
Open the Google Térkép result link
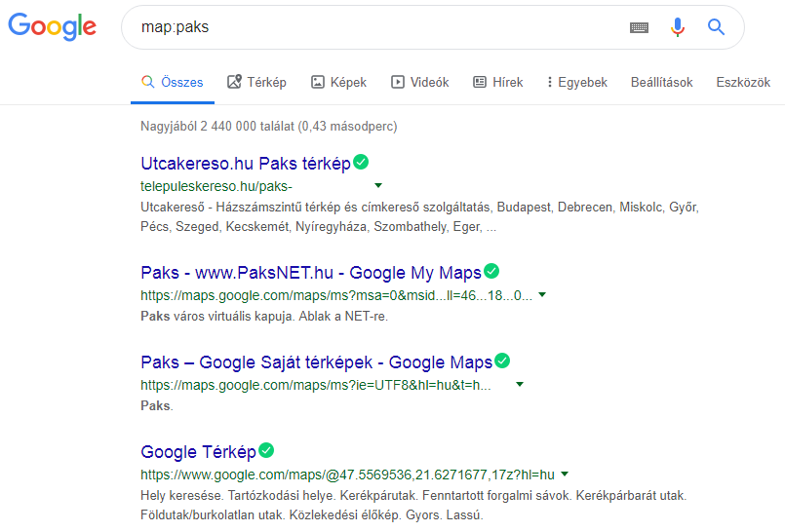(x=198, y=451)
